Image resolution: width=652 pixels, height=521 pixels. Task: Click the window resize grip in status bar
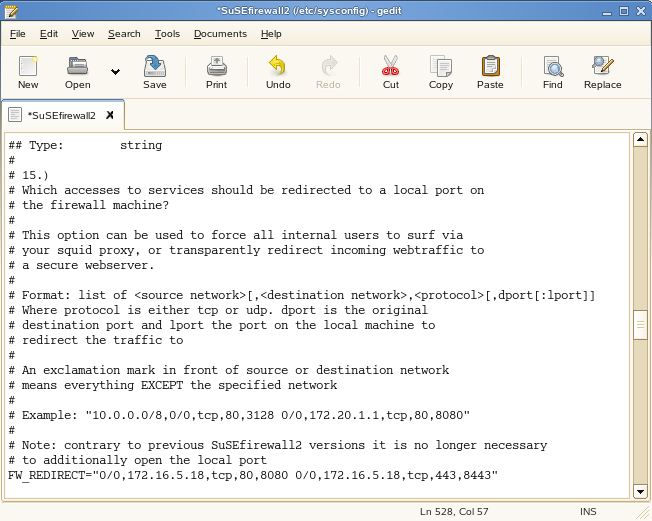(x=642, y=512)
